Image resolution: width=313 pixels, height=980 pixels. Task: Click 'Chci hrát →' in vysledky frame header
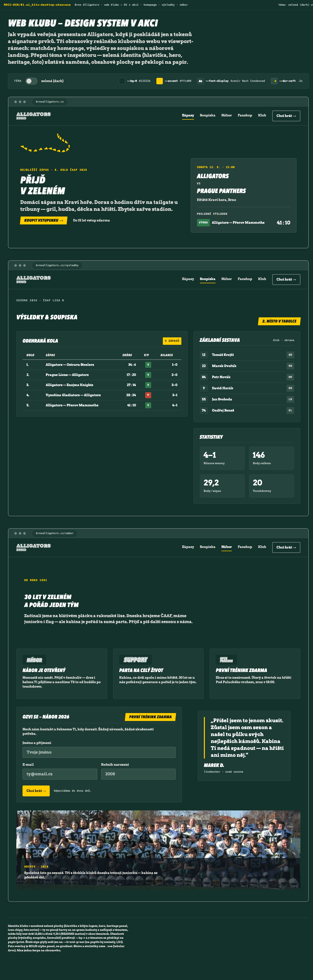286,280
